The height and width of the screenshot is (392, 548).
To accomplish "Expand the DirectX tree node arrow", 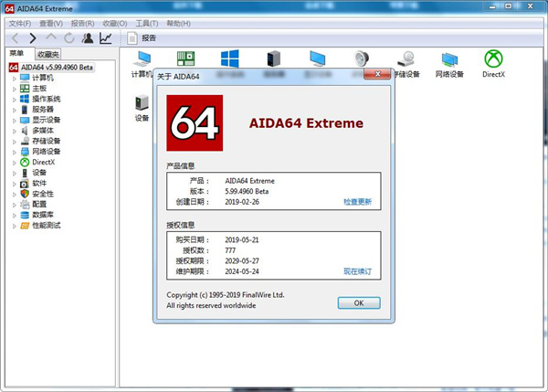I will tap(15, 163).
